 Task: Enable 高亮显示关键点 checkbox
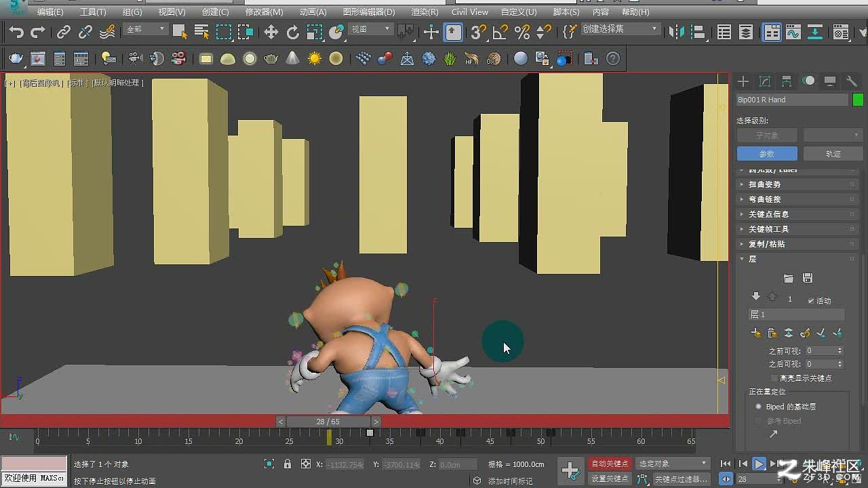[774, 378]
